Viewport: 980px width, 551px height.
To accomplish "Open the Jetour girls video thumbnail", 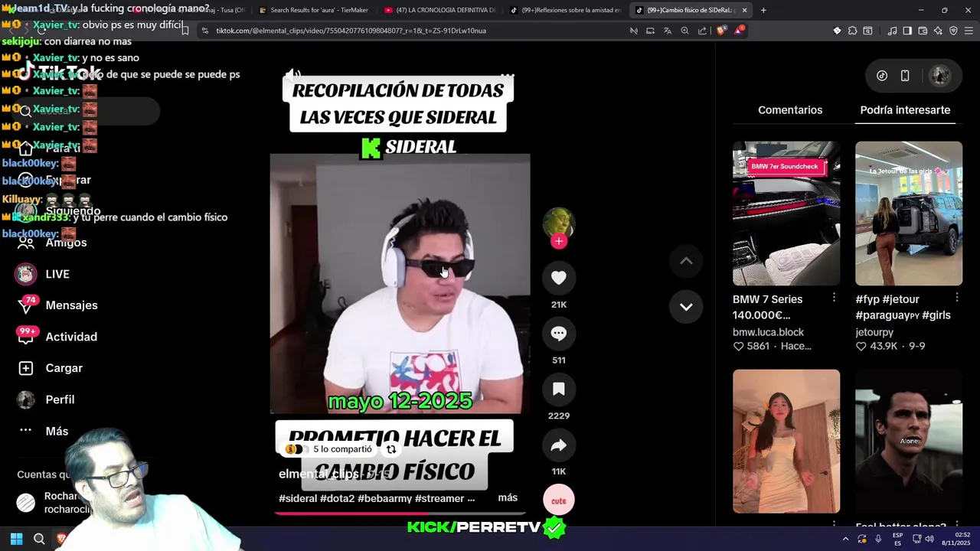I will click(x=909, y=214).
